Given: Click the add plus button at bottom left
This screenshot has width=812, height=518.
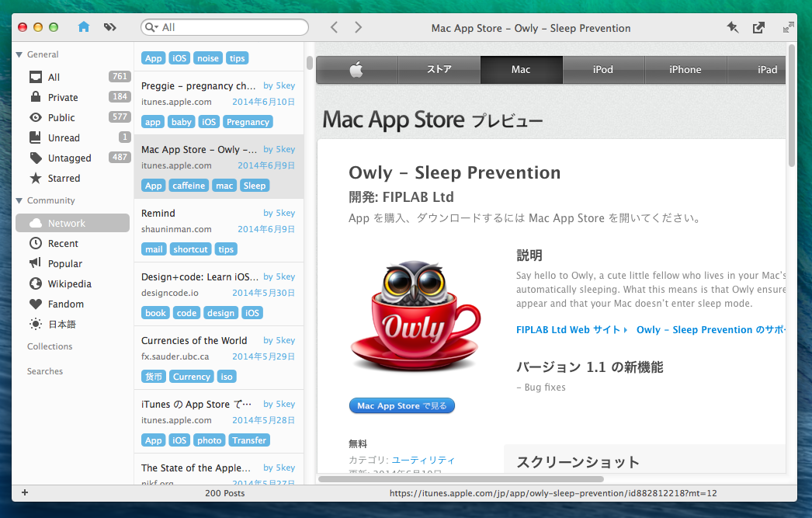Looking at the screenshot, I should click(25, 492).
